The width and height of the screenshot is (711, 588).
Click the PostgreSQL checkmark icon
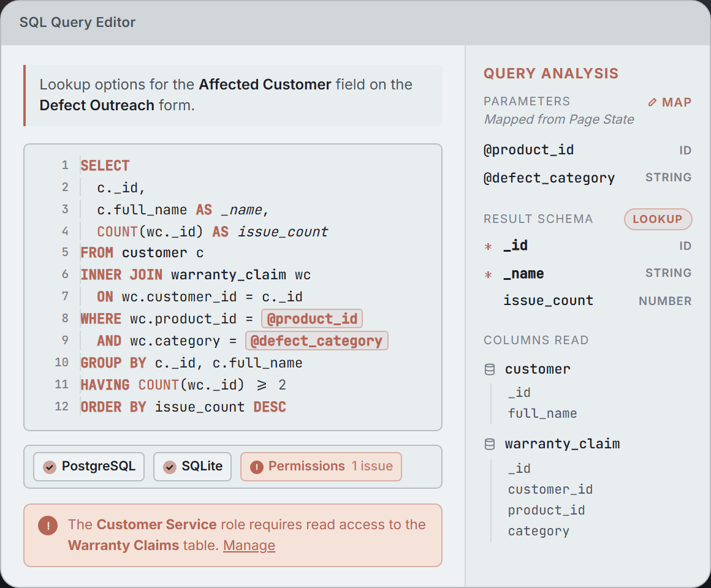pos(50,467)
